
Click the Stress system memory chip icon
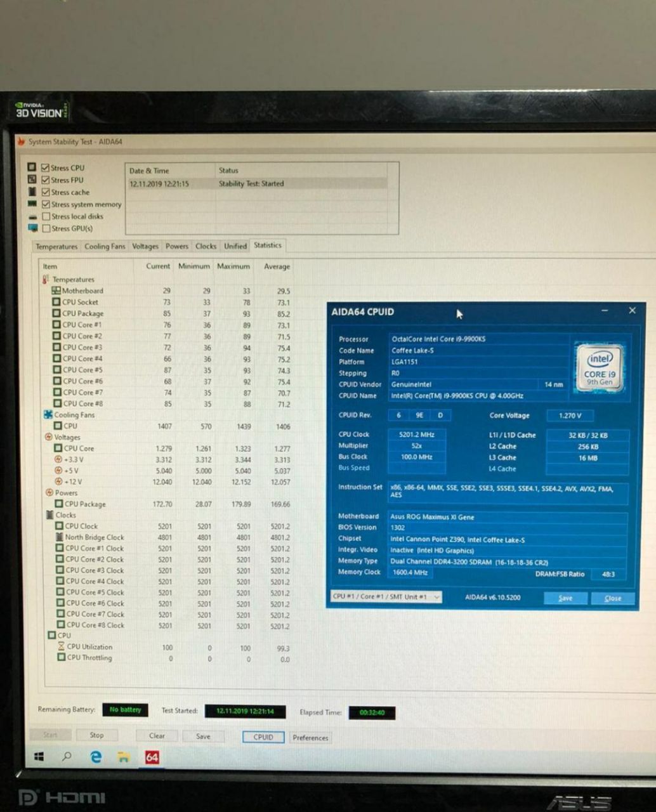click(32, 204)
